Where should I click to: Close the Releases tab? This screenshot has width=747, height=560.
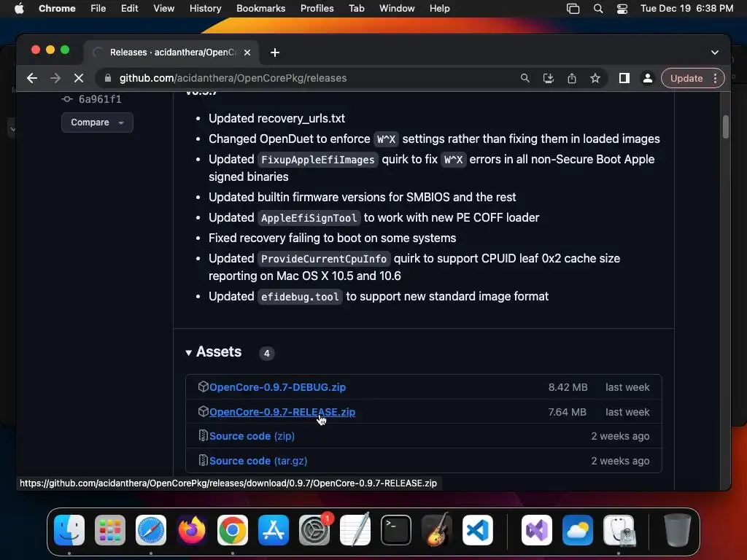click(247, 52)
